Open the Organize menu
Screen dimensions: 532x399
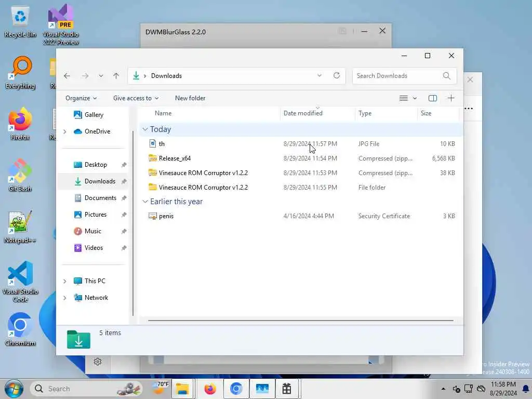(81, 98)
